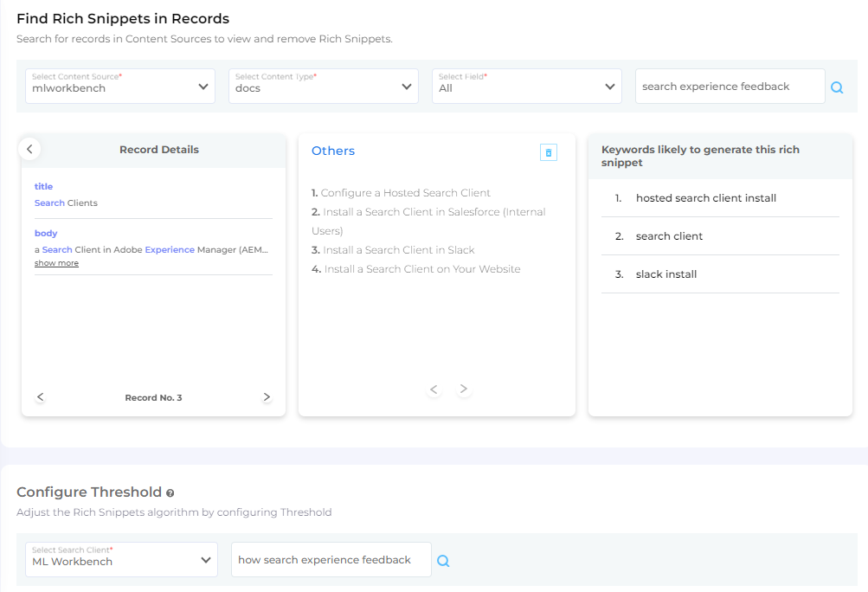Click the Others snippet heading
This screenshot has width=868, height=592.
point(333,151)
